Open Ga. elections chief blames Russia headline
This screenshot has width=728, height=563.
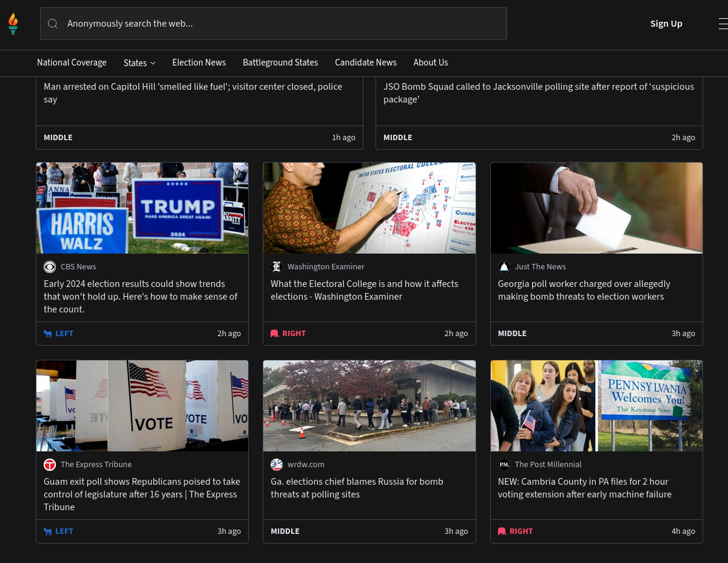[x=357, y=488]
